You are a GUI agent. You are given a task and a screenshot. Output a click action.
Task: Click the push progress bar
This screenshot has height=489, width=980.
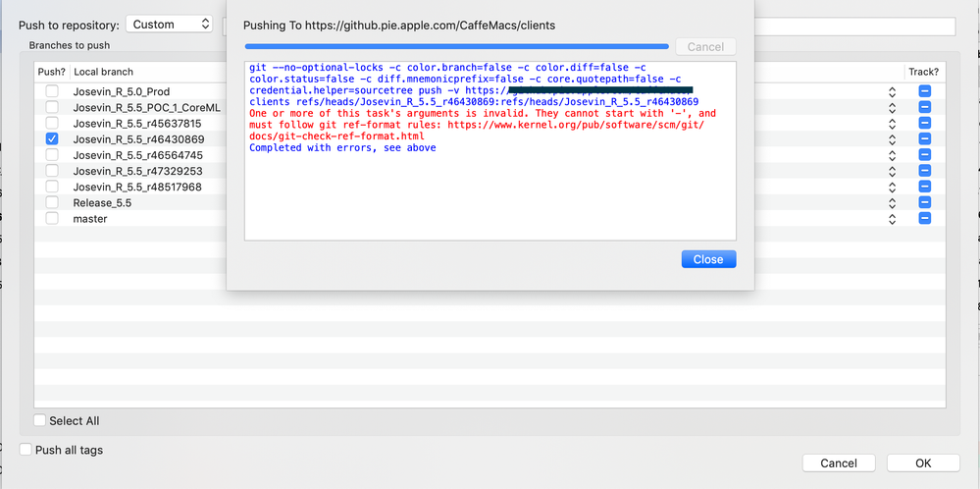pyautogui.click(x=457, y=46)
